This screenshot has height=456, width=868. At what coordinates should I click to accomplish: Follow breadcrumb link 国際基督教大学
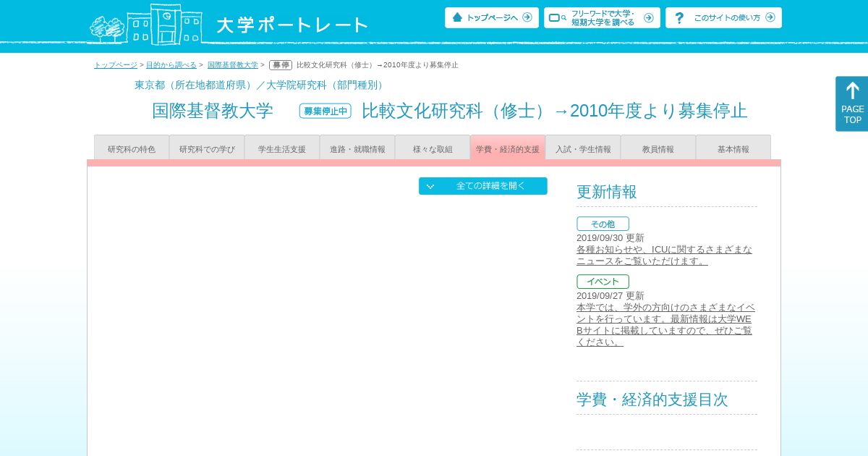coord(233,65)
